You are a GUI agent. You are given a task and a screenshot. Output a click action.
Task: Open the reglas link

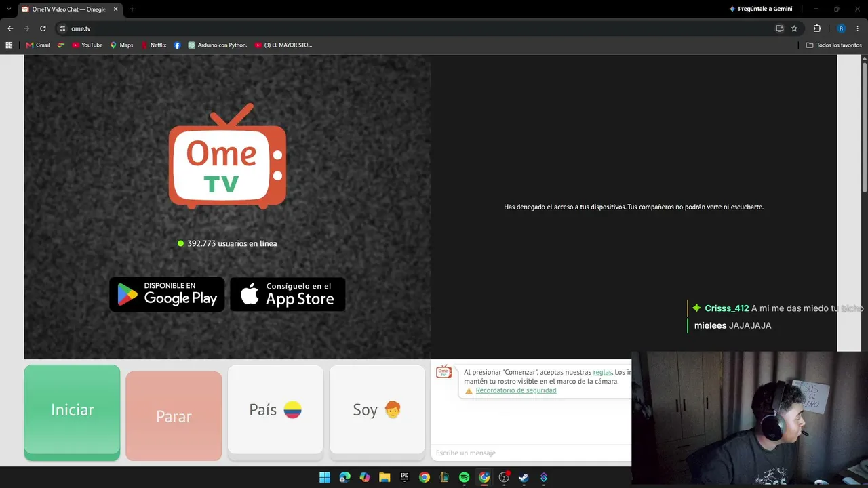click(602, 372)
